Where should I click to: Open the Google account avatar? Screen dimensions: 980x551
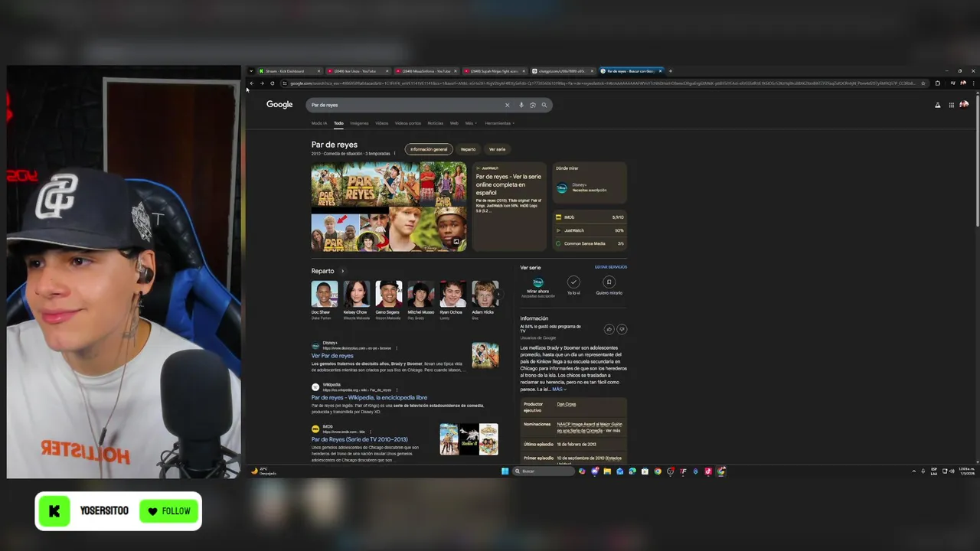click(x=964, y=105)
